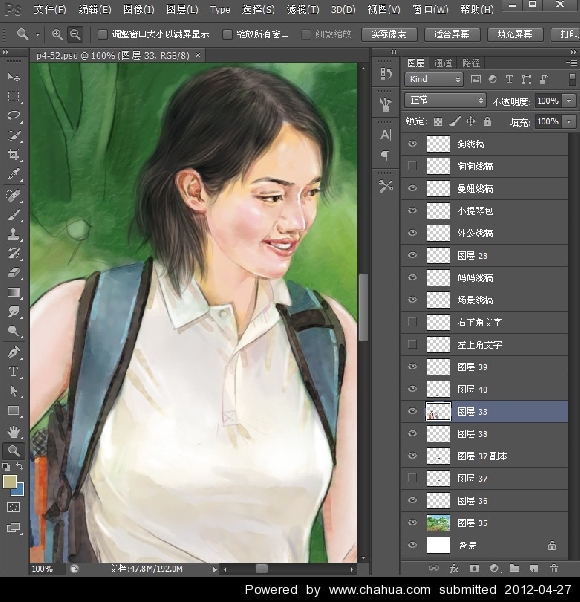Open blend mode 正常 dropdown
Image resolution: width=580 pixels, height=602 pixels.
point(445,101)
